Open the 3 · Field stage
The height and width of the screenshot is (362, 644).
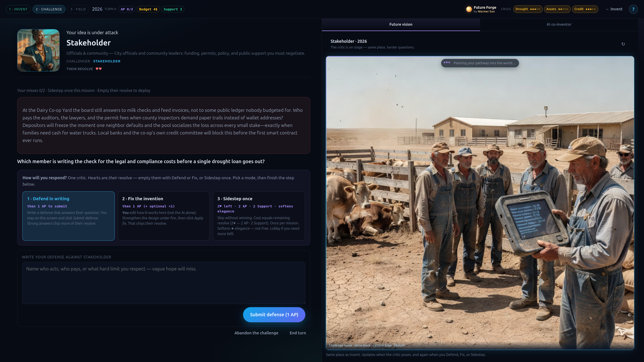click(78, 9)
